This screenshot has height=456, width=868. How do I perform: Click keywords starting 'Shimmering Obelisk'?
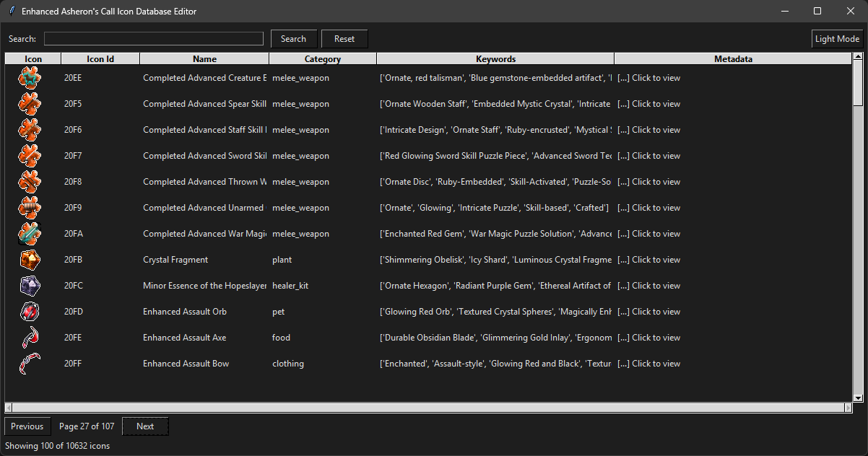pos(496,260)
